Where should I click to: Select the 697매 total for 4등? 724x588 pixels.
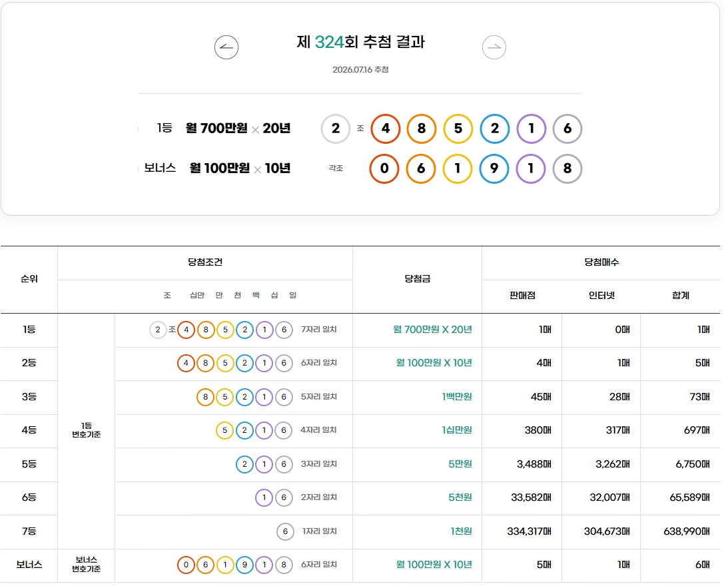pyautogui.click(x=697, y=430)
